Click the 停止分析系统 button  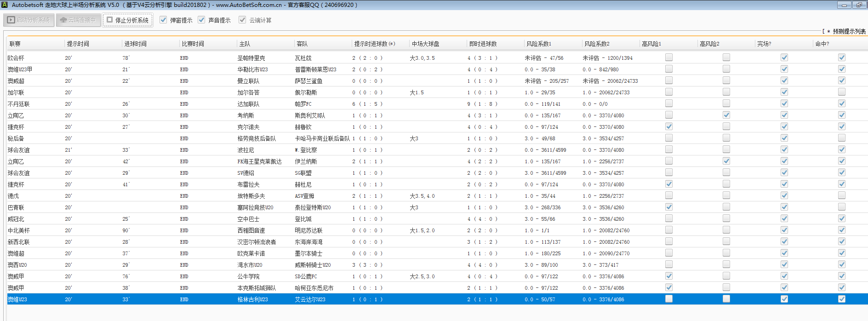tap(127, 20)
